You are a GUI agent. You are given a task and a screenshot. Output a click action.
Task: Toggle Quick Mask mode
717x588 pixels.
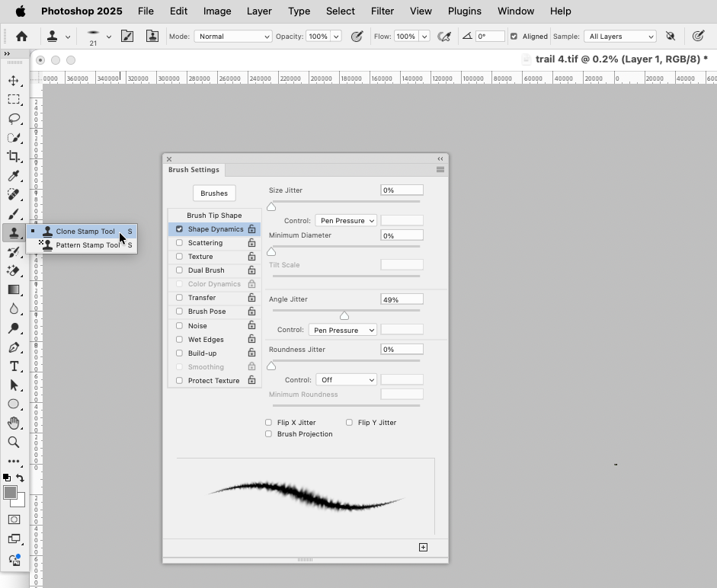[x=14, y=519]
